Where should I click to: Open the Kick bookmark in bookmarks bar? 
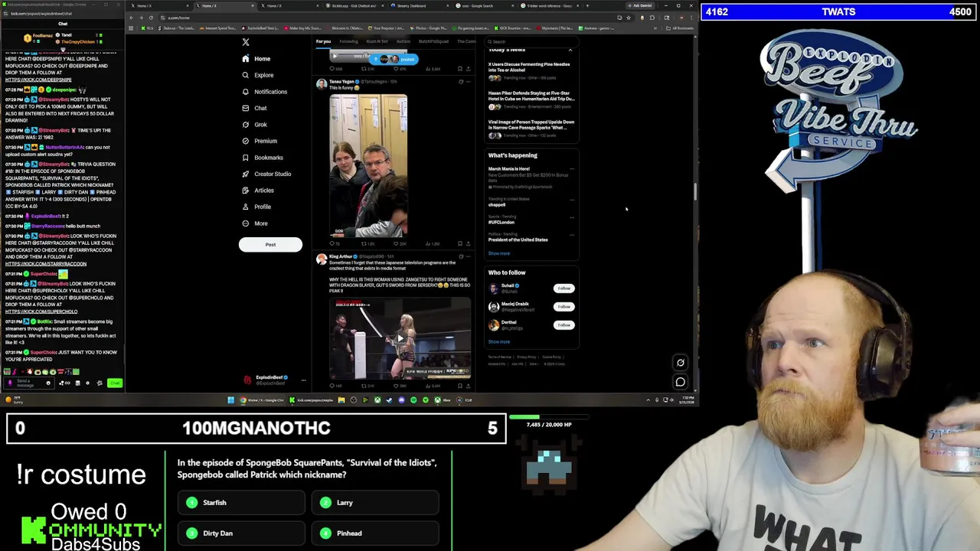point(148,28)
